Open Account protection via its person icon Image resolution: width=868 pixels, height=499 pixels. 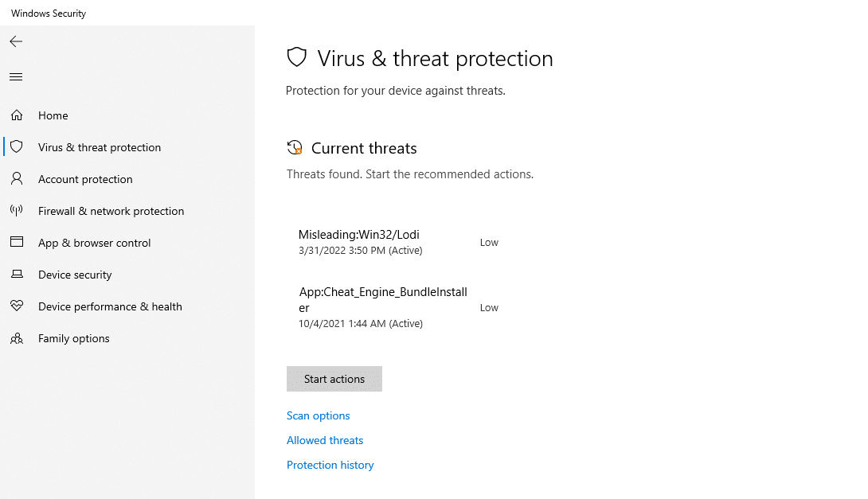[17, 178]
